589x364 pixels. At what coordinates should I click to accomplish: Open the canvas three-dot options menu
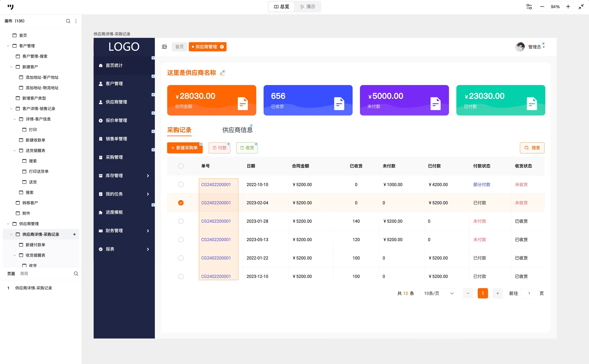(76, 21)
